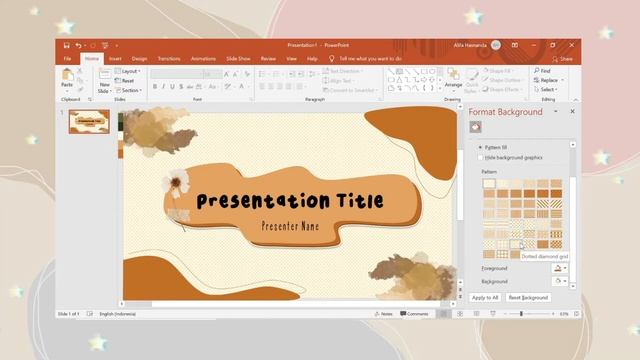Switch to the Review tab

(268, 59)
